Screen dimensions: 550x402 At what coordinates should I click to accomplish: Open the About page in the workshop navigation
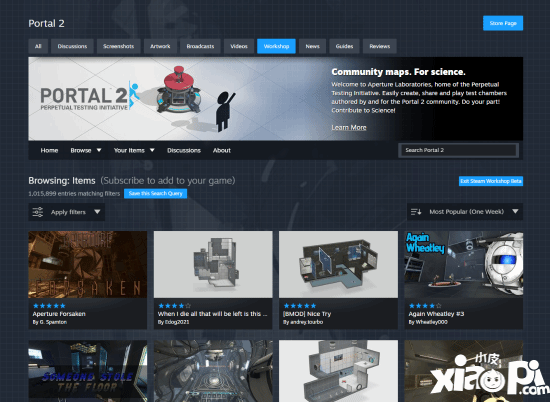[x=222, y=150]
